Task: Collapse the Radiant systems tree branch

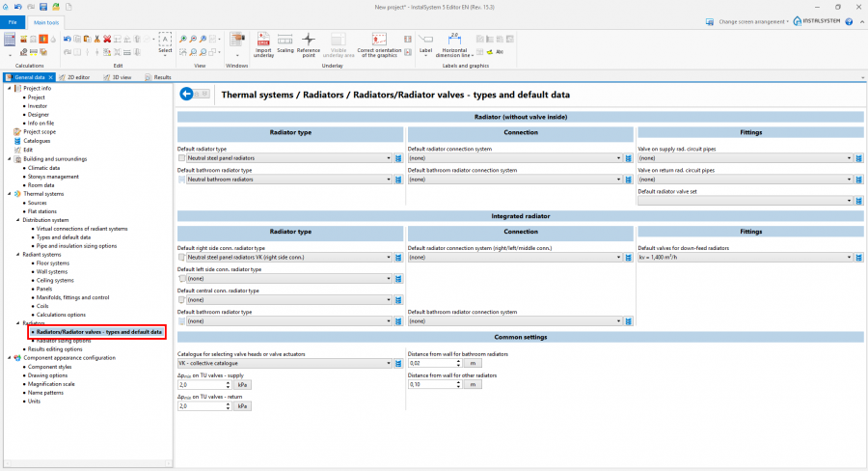Action: point(18,254)
